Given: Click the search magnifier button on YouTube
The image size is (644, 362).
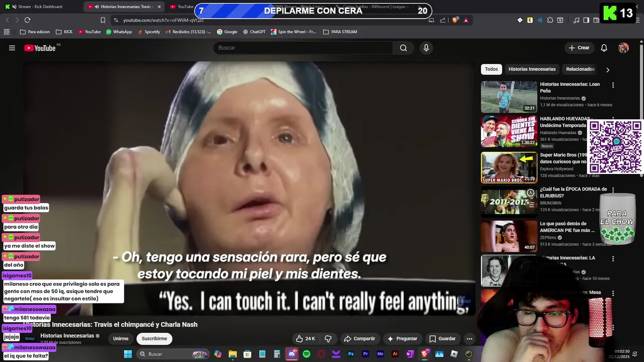Looking at the screenshot, I should tap(404, 48).
